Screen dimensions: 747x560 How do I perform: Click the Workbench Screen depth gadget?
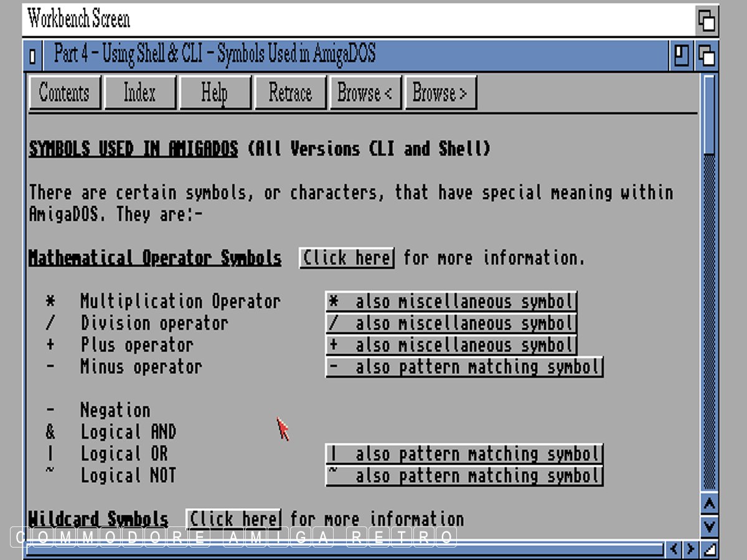tap(707, 21)
